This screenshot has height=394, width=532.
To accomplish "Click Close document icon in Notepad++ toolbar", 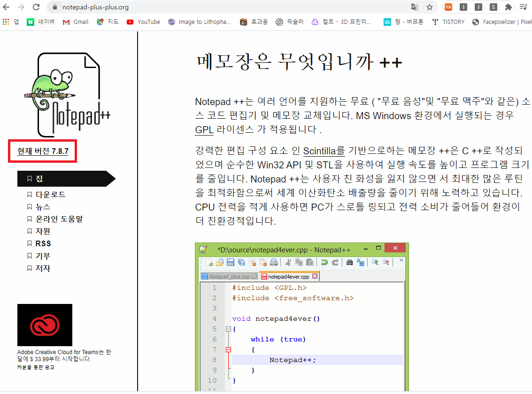I will point(252,262).
